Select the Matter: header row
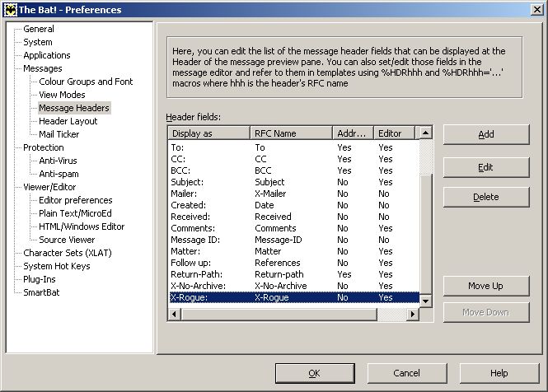The width and height of the screenshot is (548, 392). tap(294, 251)
